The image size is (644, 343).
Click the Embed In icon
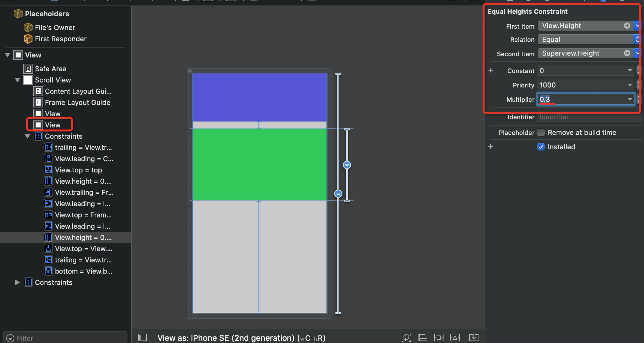tap(473, 338)
